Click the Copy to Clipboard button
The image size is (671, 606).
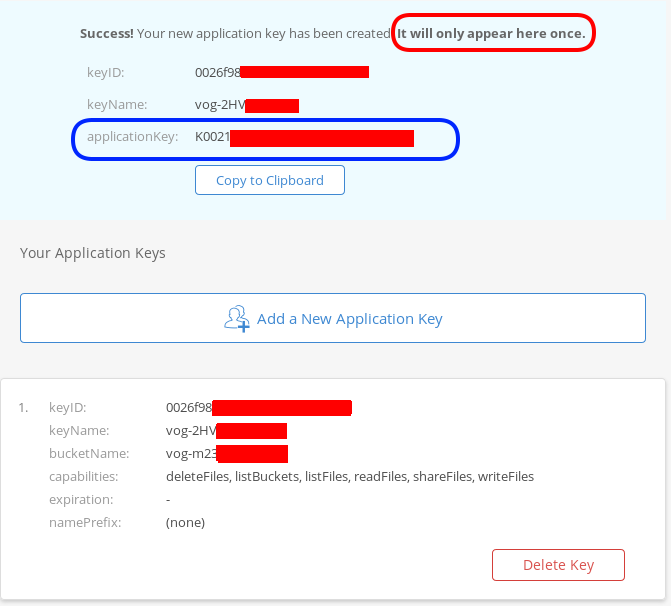pyautogui.click(x=270, y=180)
